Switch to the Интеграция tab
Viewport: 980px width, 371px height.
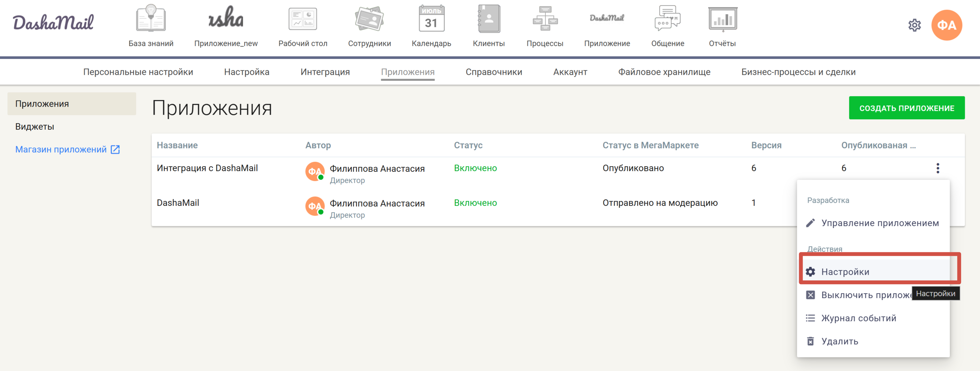325,72
